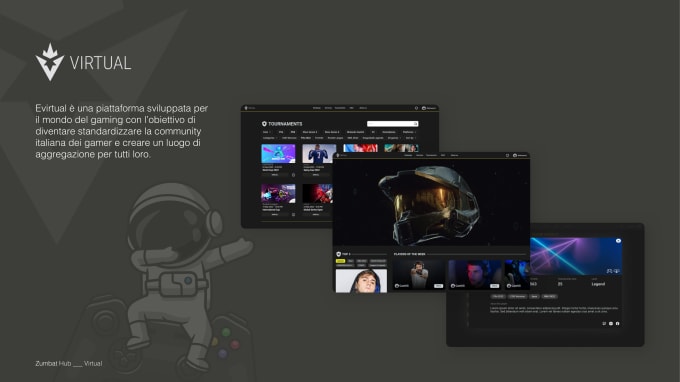Click inside the Tournaments search field

392,124
